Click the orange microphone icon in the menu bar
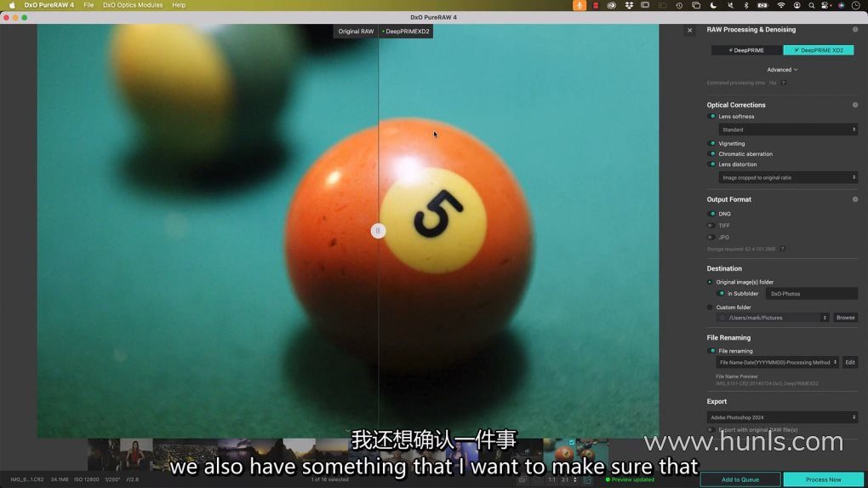868x488 pixels. click(579, 5)
